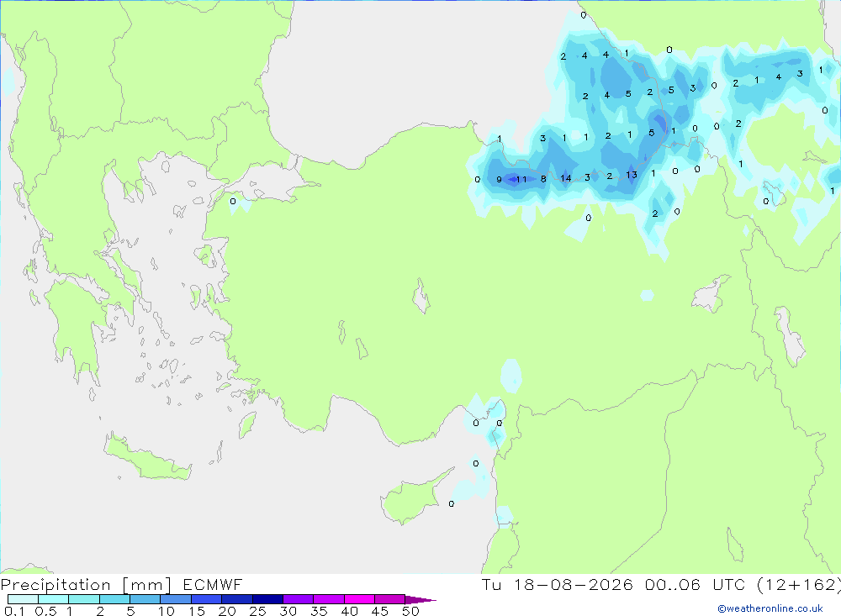Viewport: 841px width, 616px height.
Task: Click the legend label '25'
Action: click(x=257, y=611)
